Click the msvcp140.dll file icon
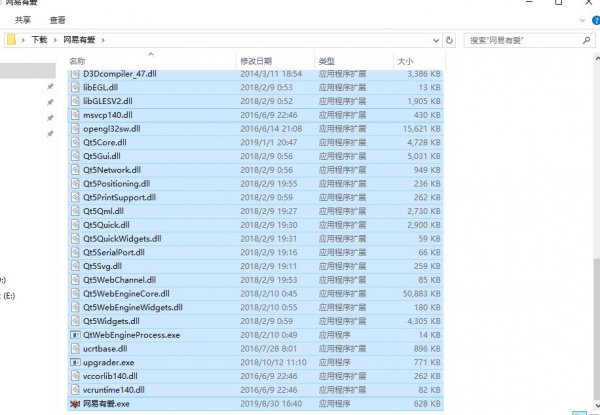 (x=75, y=115)
